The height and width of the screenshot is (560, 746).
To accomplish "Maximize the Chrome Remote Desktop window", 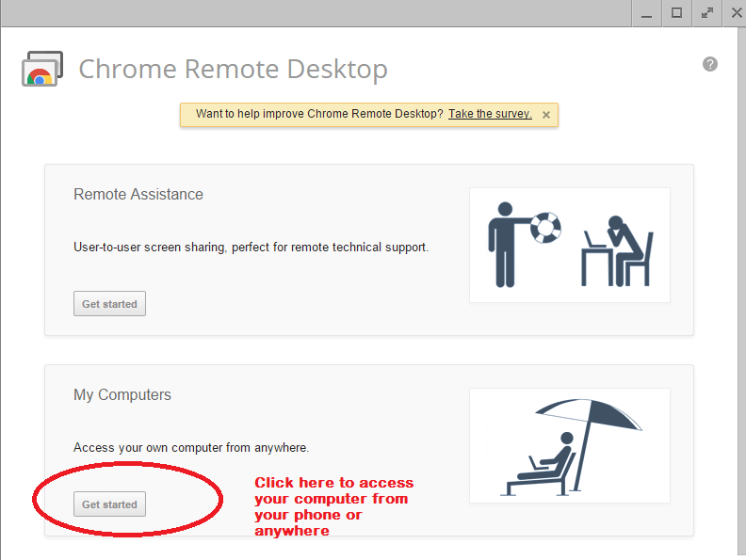I will click(676, 13).
